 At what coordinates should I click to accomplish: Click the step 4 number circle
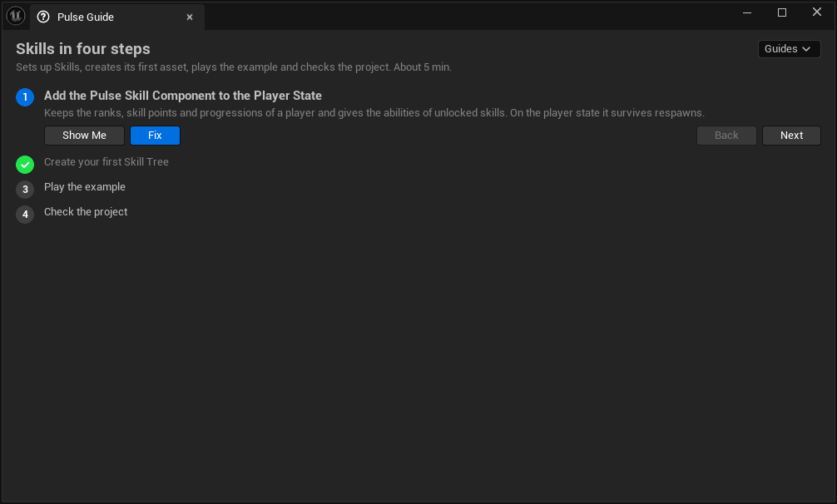point(25,215)
